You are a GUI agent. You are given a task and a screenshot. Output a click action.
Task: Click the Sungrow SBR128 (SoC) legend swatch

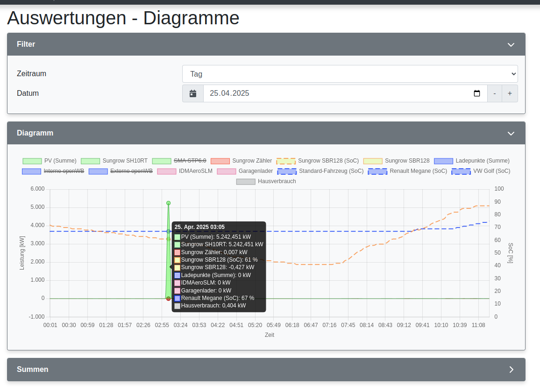point(286,161)
